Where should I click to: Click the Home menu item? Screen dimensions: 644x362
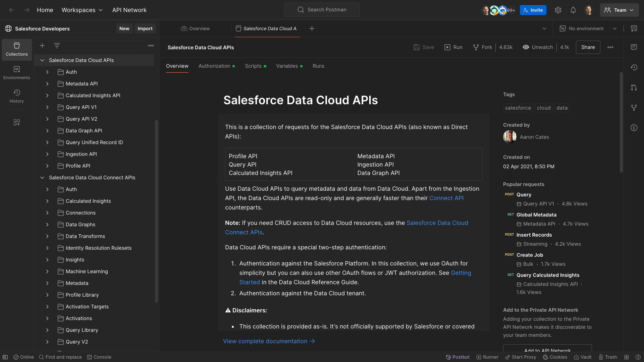[x=45, y=10]
